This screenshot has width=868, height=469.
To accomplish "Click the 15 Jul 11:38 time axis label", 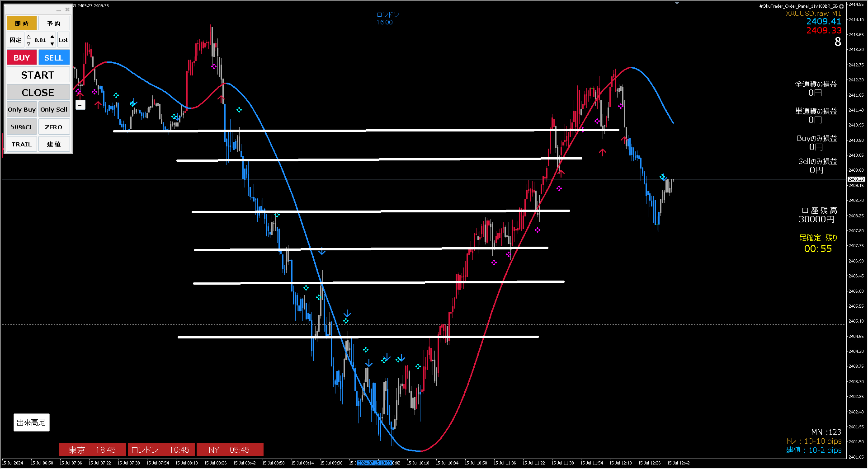I will 562,463.
